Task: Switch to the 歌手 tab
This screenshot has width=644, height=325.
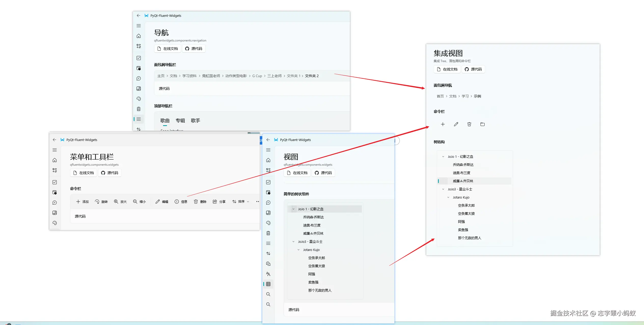Action: (195, 121)
